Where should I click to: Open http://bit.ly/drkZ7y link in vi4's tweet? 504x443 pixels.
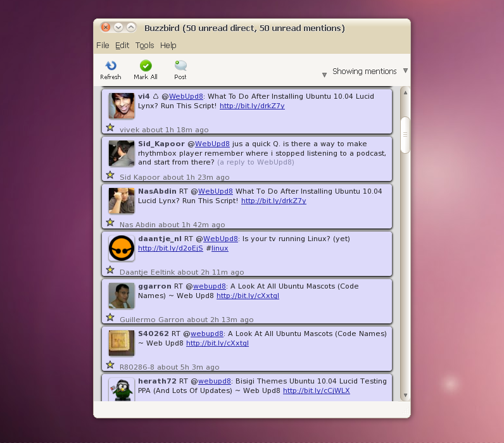(x=252, y=106)
